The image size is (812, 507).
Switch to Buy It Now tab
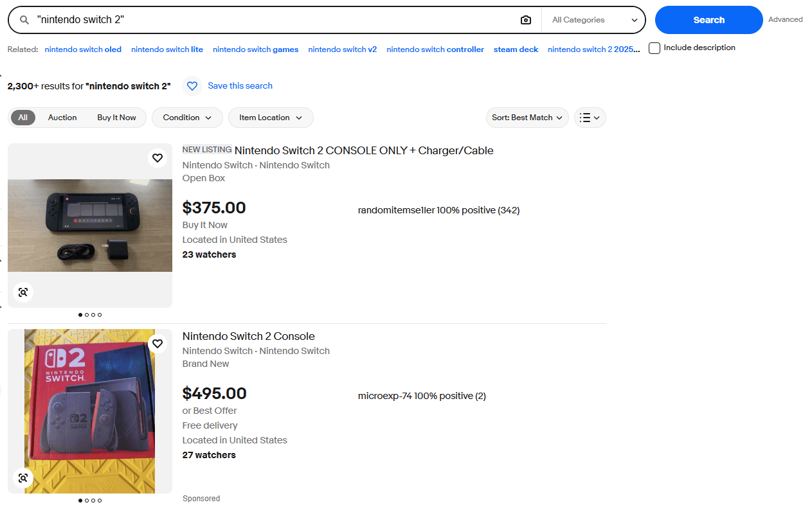click(x=116, y=118)
